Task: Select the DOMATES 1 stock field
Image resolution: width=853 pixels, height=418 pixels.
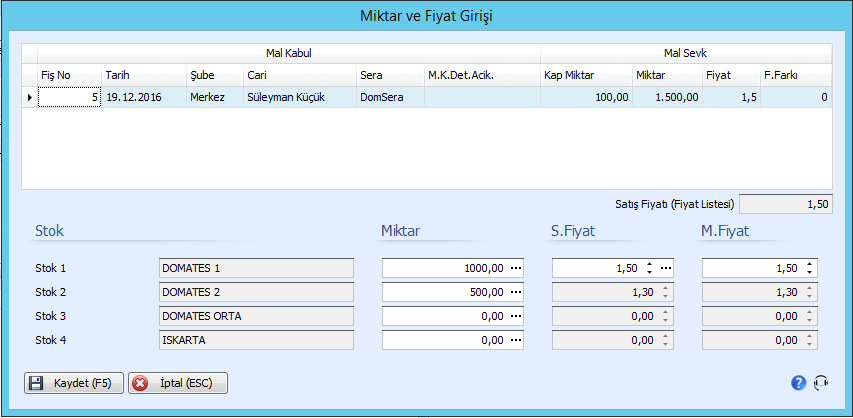Action: 256,268
